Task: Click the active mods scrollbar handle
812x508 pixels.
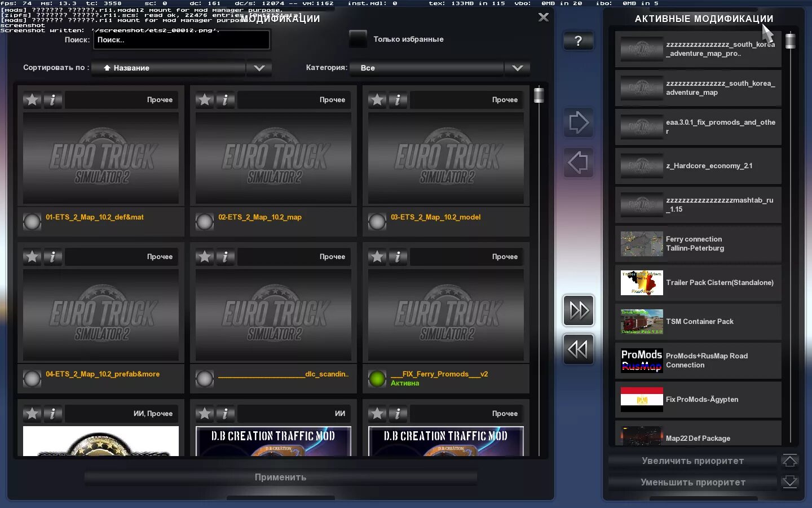Action: pos(791,41)
